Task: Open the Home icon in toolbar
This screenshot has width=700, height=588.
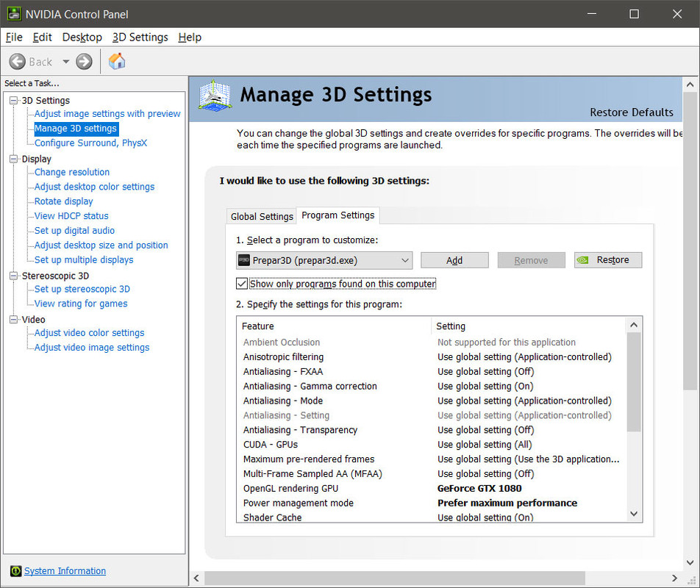Action: click(x=117, y=61)
